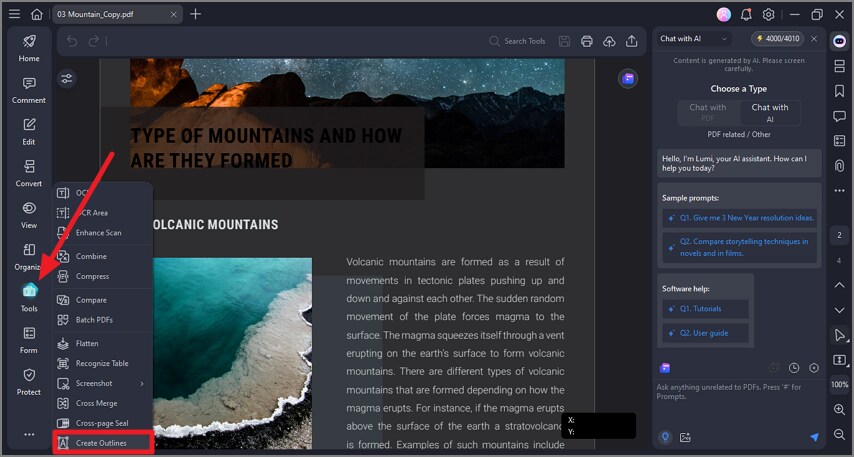Open the bookmarks panel
This screenshot has width=854, height=457.
[839, 90]
